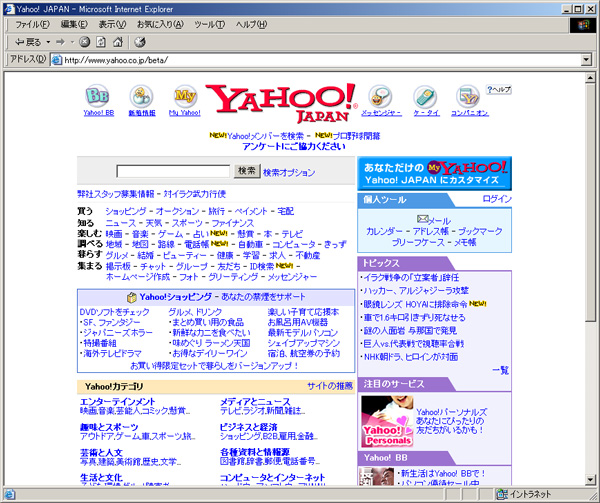The image size is (600, 503).
Task: Click the Yahoo! BB icon
Action: pyautogui.click(x=98, y=96)
